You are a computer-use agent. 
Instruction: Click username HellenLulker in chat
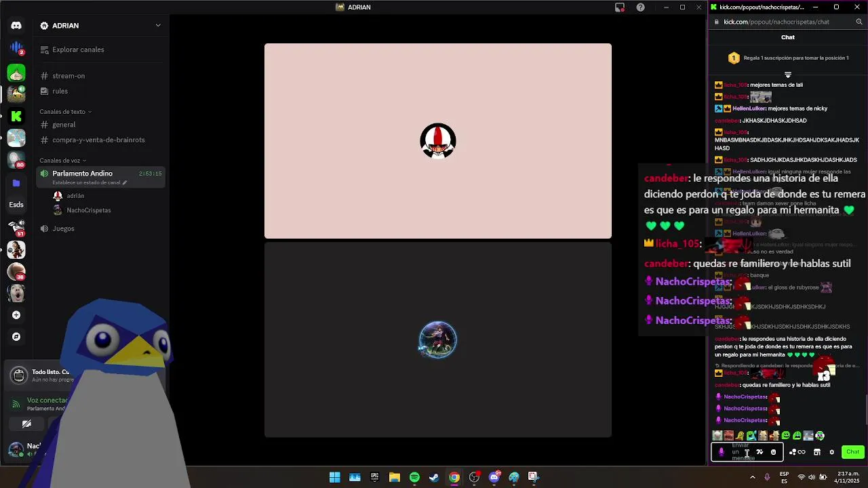(749, 108)
